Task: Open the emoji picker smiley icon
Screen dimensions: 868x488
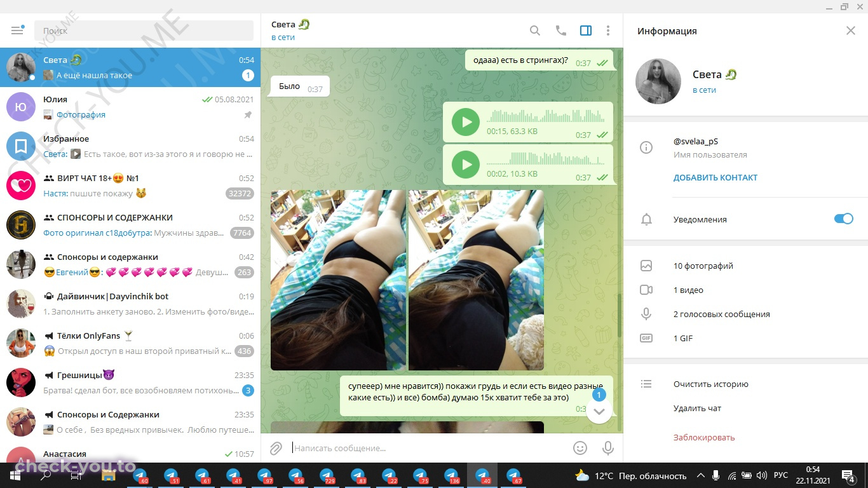Action: pyautogui.click(x=580, y=448)
